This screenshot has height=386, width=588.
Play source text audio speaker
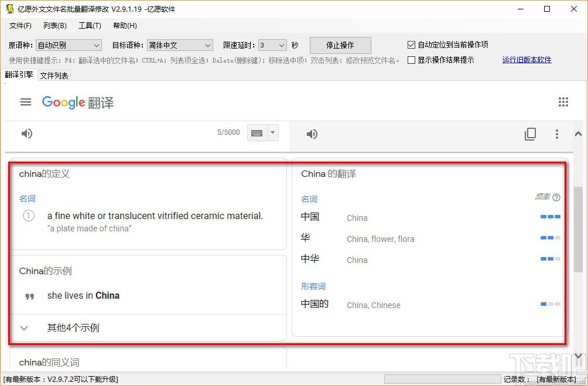[26, 134]
